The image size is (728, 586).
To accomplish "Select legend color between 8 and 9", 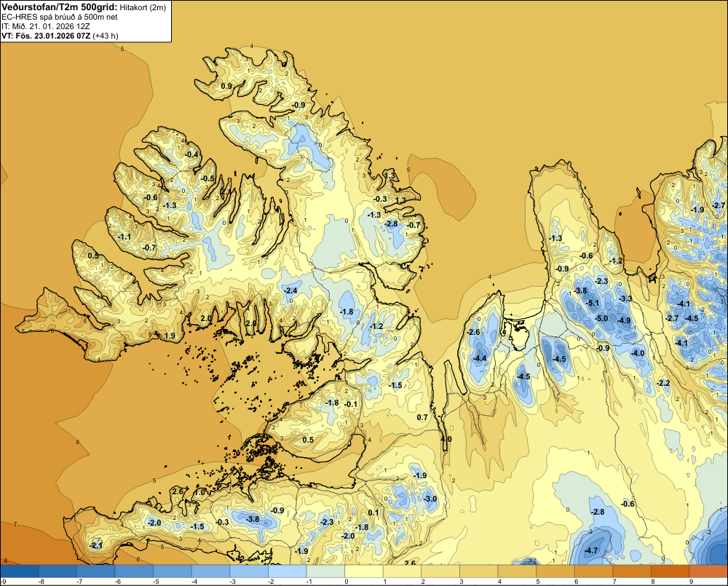I will pyautogui.click(x=670, y=571).
